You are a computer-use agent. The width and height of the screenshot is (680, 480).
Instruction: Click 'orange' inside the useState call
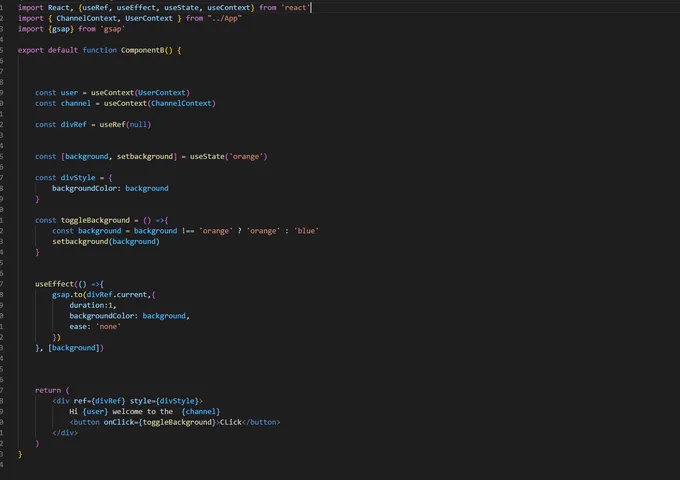tap(246, 157)
